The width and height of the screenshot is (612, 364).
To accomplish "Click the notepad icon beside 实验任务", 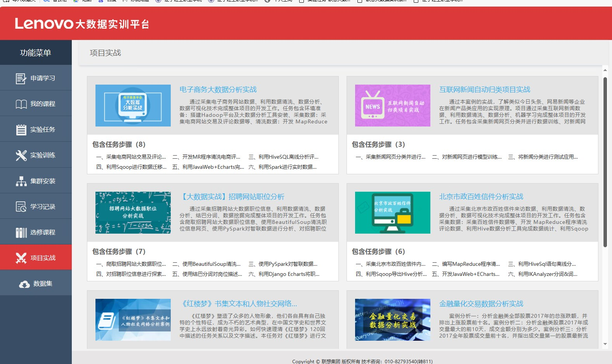I will coord(21,130).
